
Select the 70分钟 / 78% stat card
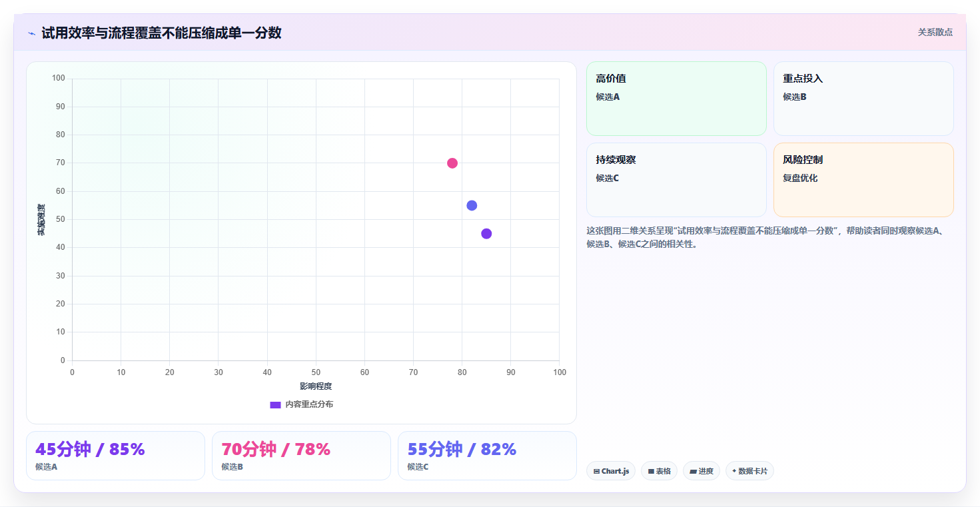point(301,456)
